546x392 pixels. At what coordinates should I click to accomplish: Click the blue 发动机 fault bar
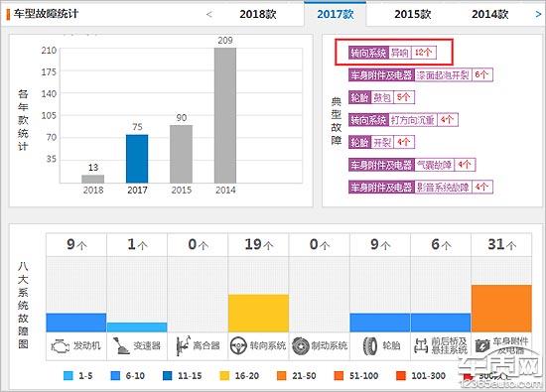[x=76, y=323]
